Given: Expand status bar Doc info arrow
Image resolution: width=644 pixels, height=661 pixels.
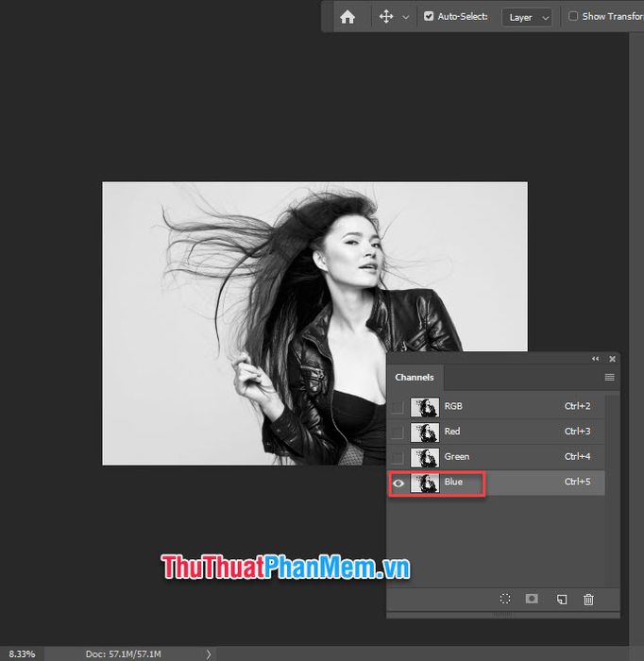Looking at the screenshot, I should (x=208, y=654).
